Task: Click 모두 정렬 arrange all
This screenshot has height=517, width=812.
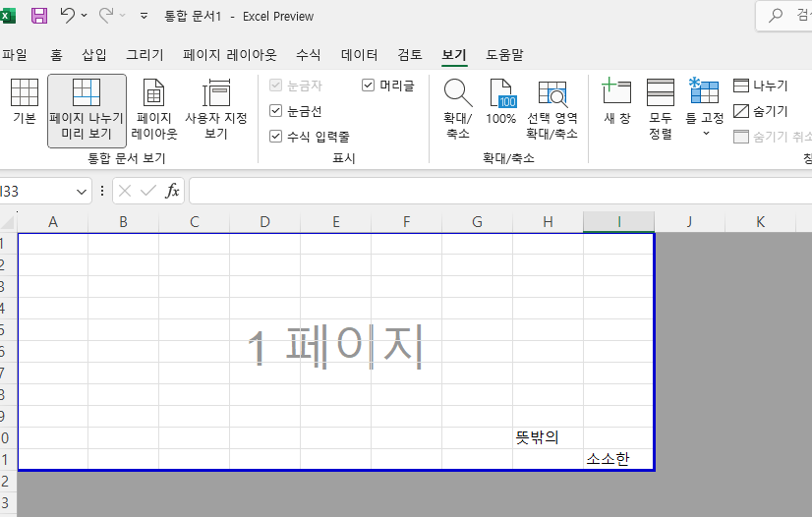Action: [x=661, y=110]
